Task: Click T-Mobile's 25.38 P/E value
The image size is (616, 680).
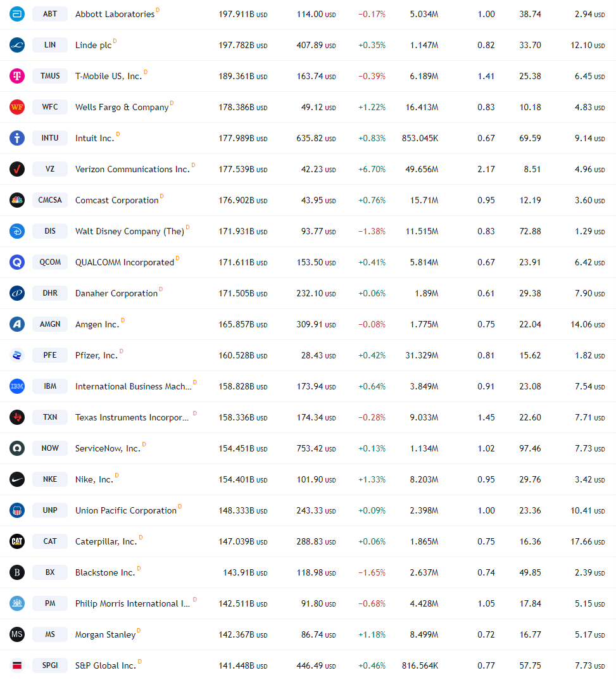Action: point(530,76)
